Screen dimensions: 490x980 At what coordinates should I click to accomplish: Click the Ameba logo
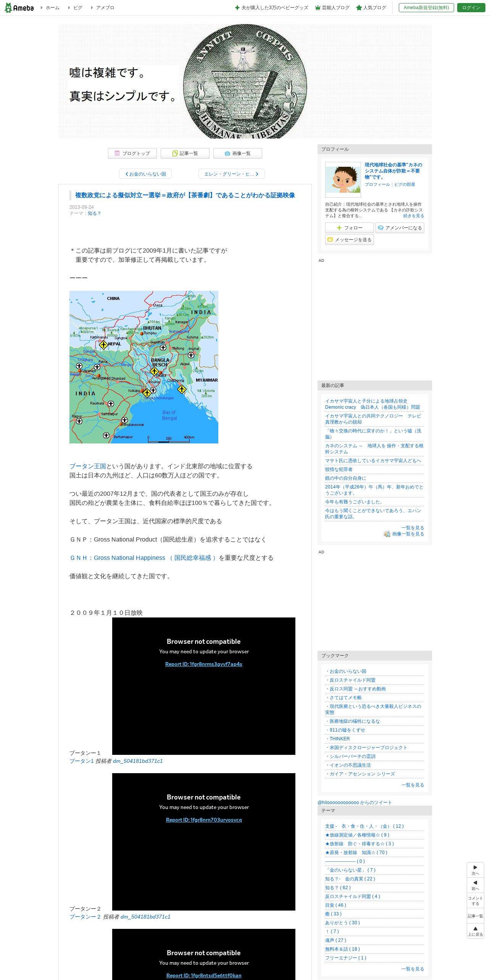tap(19, 8)
